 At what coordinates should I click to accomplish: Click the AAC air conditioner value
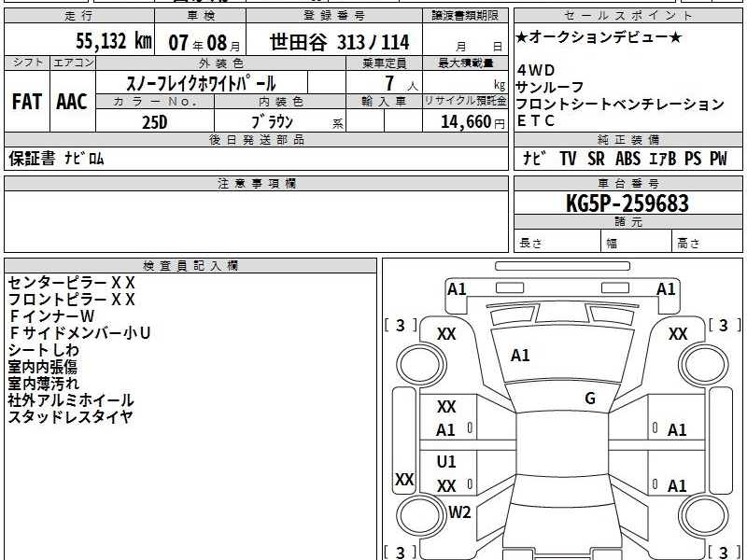[72, 102]
